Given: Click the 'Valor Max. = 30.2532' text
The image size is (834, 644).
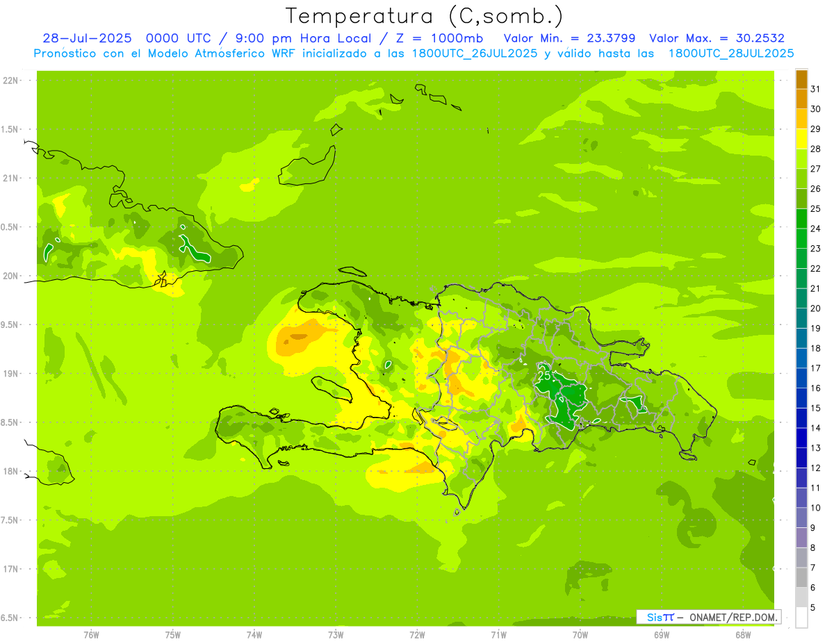Looking at the screenshot, I should click(717, 38).
